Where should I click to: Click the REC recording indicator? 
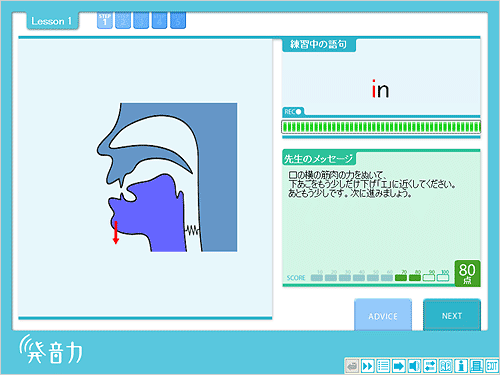tap(293, 112)
